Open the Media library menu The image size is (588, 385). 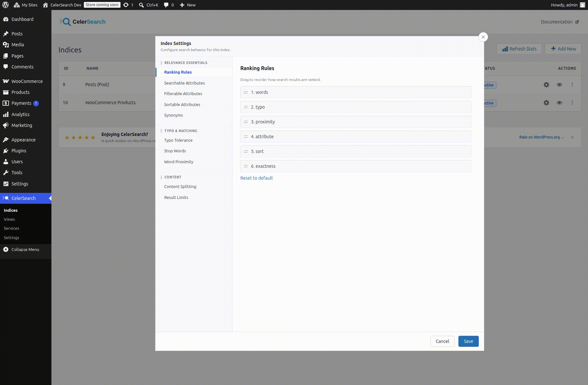(x=26, y=45)
